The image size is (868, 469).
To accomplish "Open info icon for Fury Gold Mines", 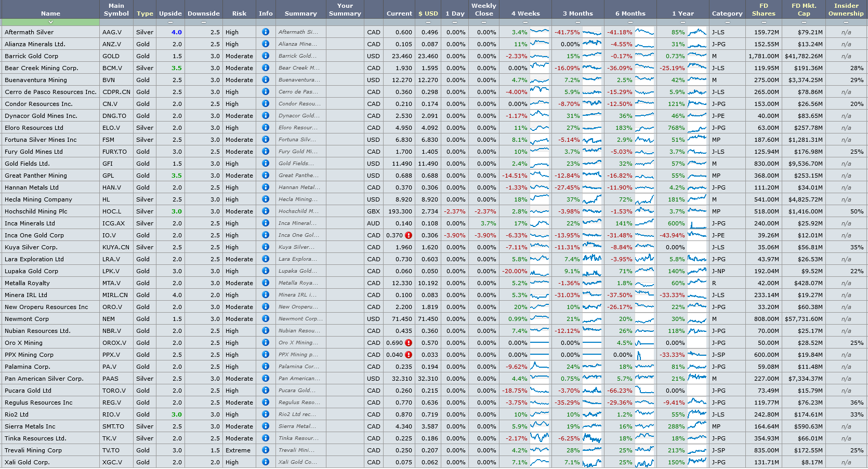I will pos(266,151).
